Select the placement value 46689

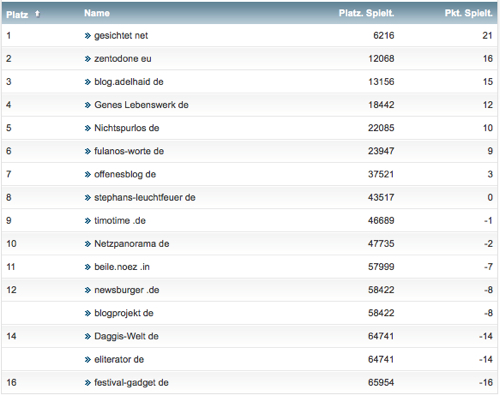tap(381, 221)
